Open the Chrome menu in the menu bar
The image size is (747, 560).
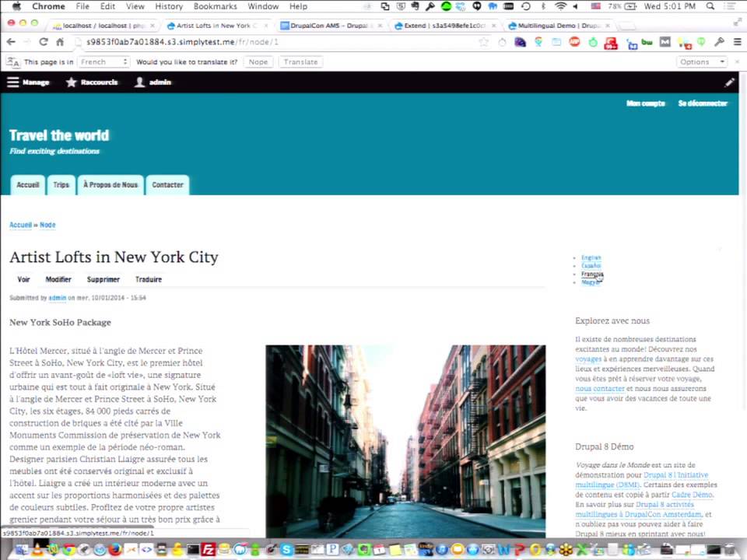[48, 6]
